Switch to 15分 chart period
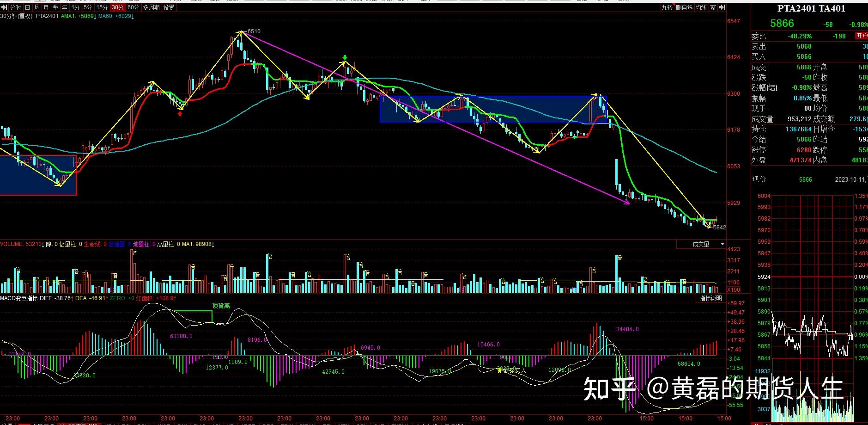868x425 pixels. coord(102,7)
